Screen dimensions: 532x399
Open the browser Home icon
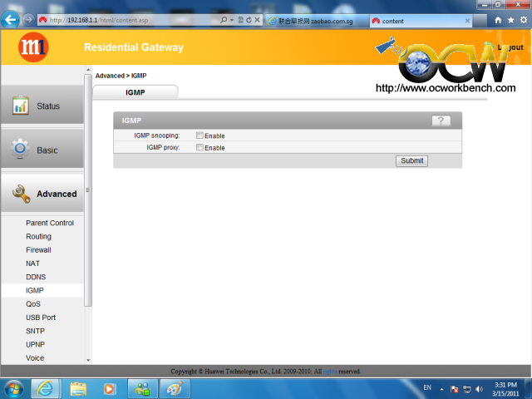[x=498, y=20]
